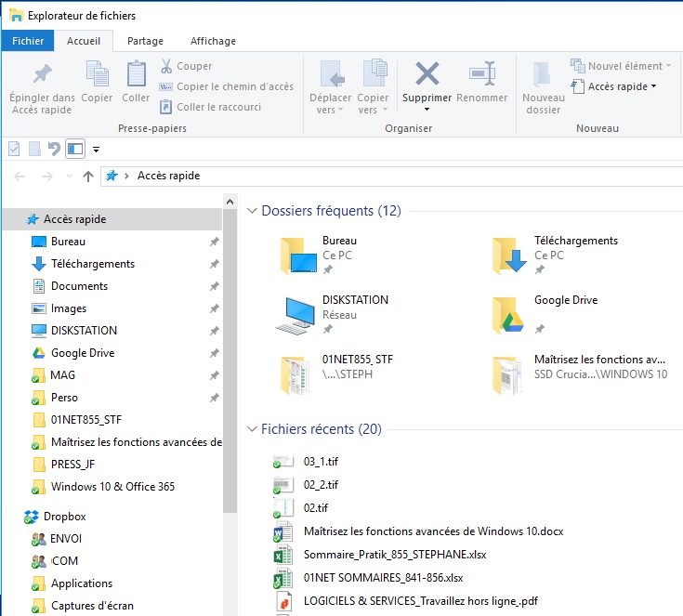Click the scroll up arrow of navigation pane
Image resolution: width=683 pixels, height=616 pixels.
[230, 202]
